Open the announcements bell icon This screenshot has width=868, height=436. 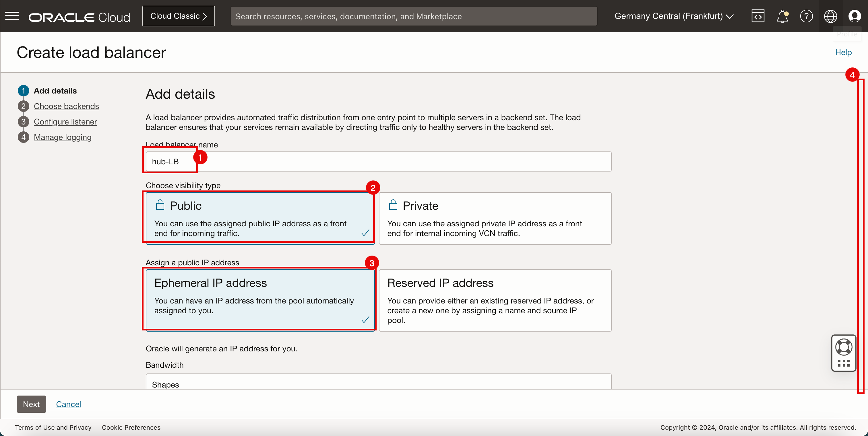782,16
